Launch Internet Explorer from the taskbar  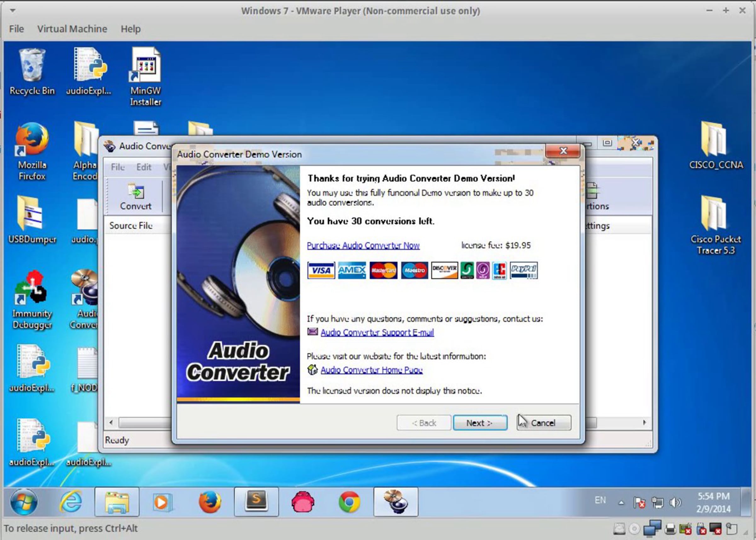coord(71,502)
